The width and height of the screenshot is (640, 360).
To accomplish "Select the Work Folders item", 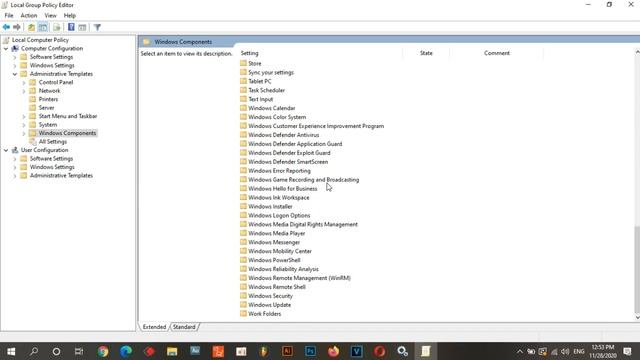I will pos(264,314).
